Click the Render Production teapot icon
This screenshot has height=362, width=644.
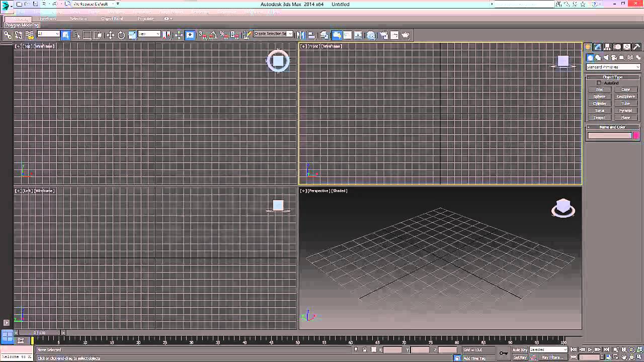406,35
